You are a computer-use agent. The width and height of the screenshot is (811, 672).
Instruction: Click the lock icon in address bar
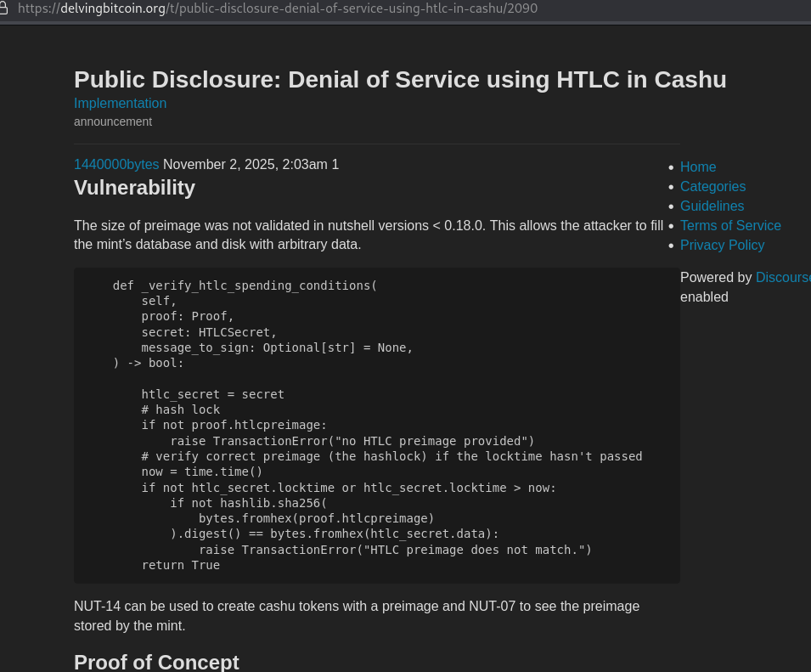3,8
